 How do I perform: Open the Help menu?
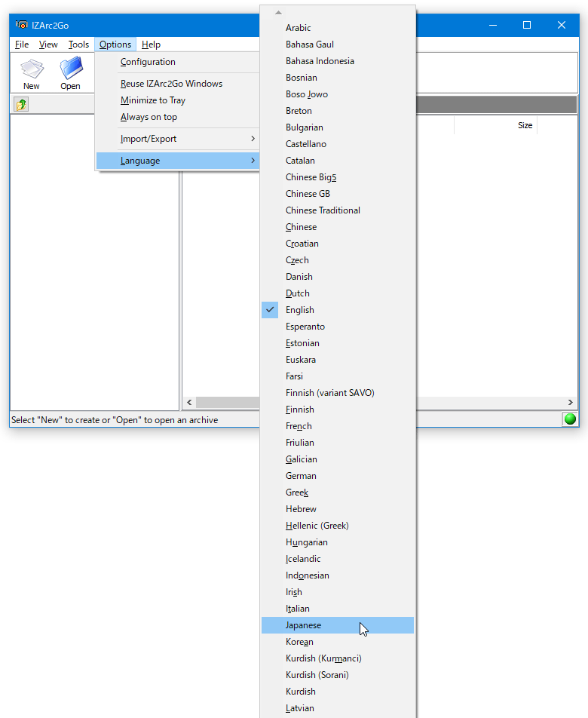tap(151, 44)
